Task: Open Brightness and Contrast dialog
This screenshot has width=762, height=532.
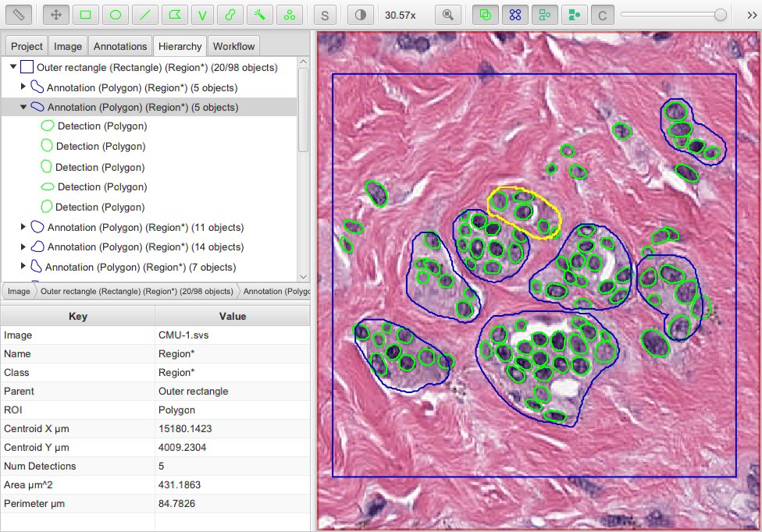Action: click(360, 15)
